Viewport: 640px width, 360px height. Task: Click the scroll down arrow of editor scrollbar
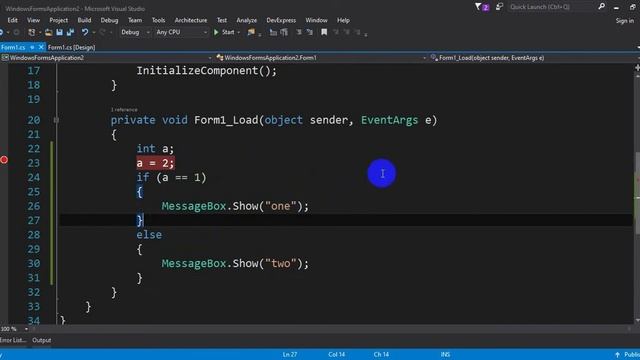click(637, 321)
